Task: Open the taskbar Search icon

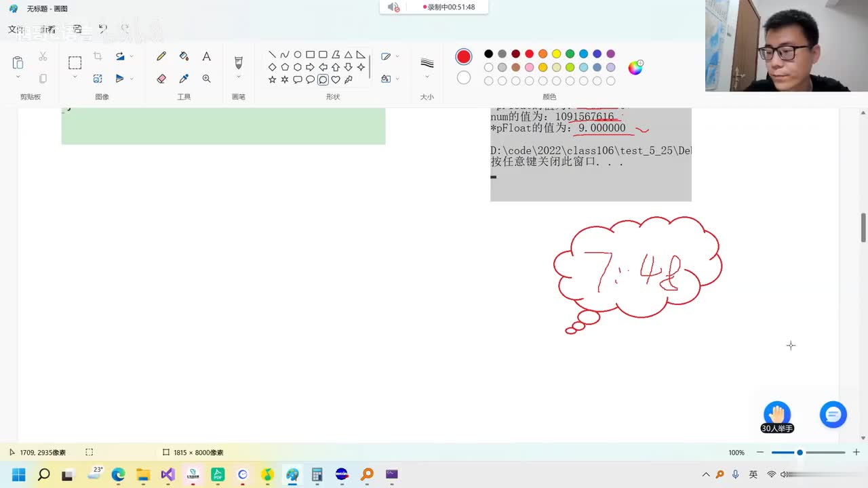Action: coord(43,474)
